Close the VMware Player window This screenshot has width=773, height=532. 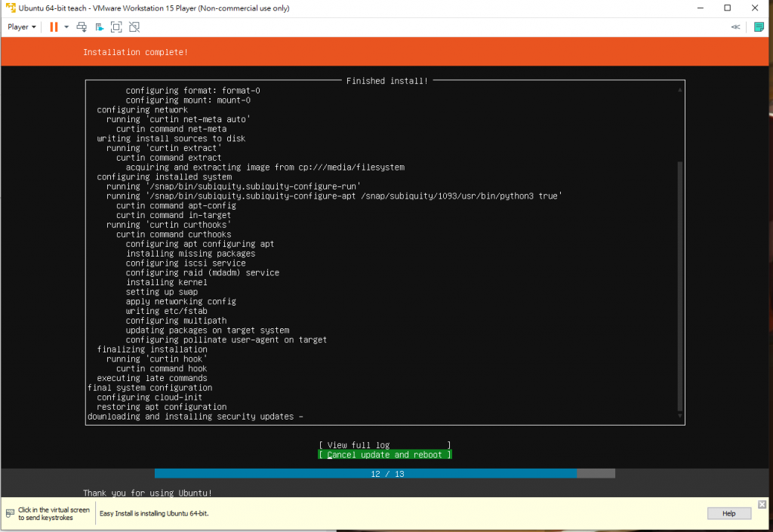(x=755, y=8)
